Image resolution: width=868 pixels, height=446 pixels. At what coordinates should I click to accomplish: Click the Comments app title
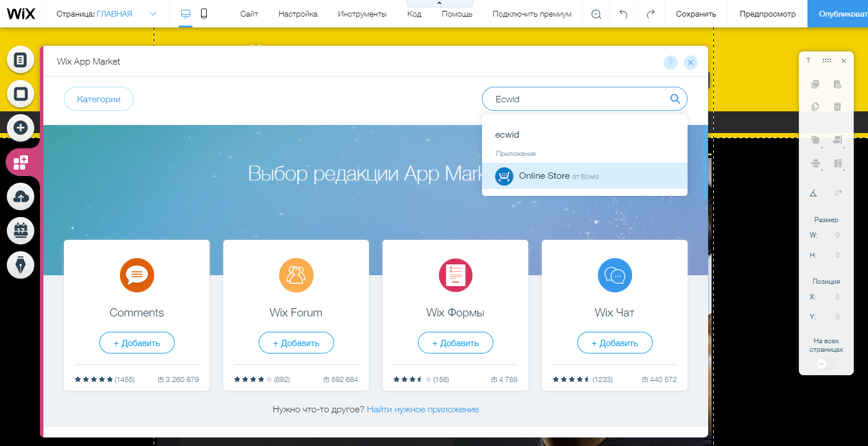[137, 312]
